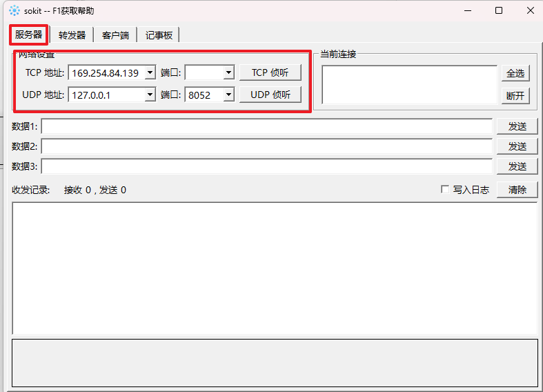This screenshot has width=543, height=392.
Task: Send 数据3 with its 发送 button
Action: click(x=517, y=166)
